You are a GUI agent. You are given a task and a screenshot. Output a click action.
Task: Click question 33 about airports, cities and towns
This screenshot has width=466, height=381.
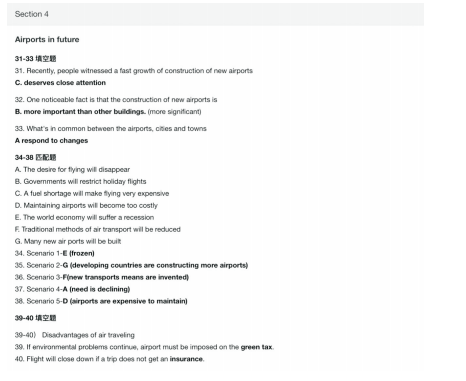(111, 129)
